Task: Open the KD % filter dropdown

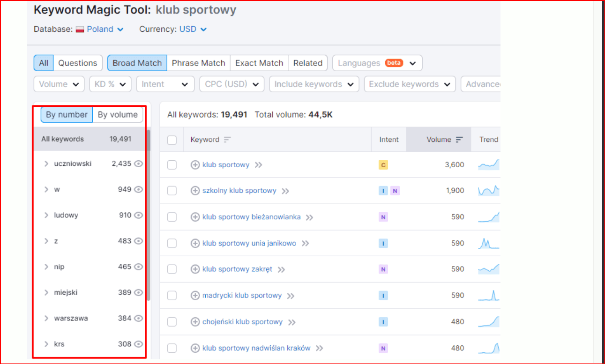Action: point(110,84)
